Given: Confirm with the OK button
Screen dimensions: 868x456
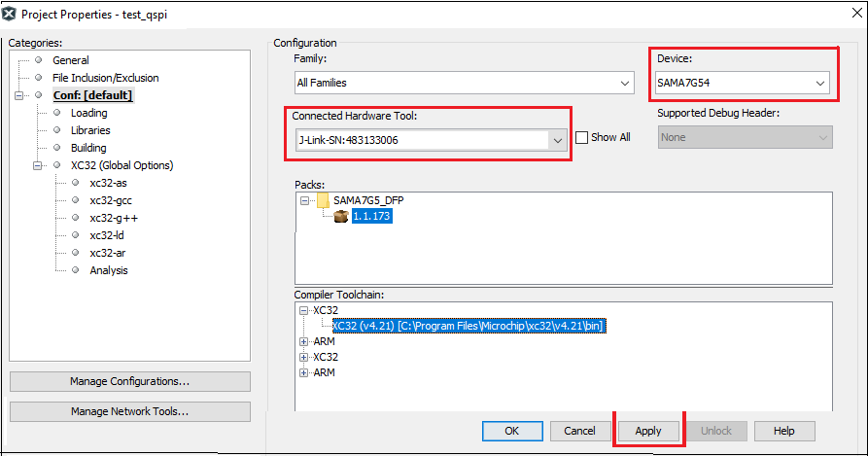Looking at the screenshot, I should (512, 431).
